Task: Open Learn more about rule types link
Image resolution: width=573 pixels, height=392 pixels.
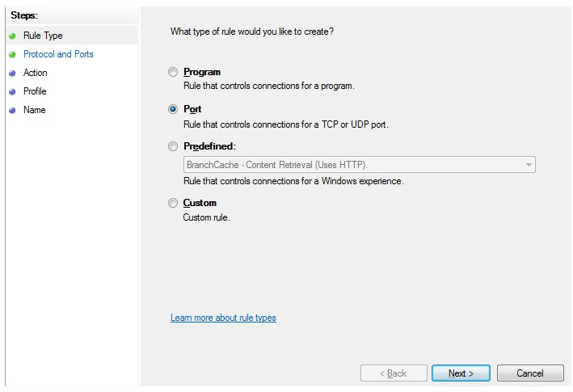Action: click(223, 318)
